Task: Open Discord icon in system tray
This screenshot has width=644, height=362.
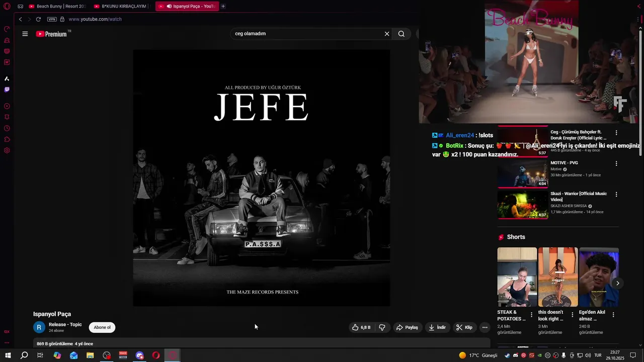Action: click(x=515, y=355)
